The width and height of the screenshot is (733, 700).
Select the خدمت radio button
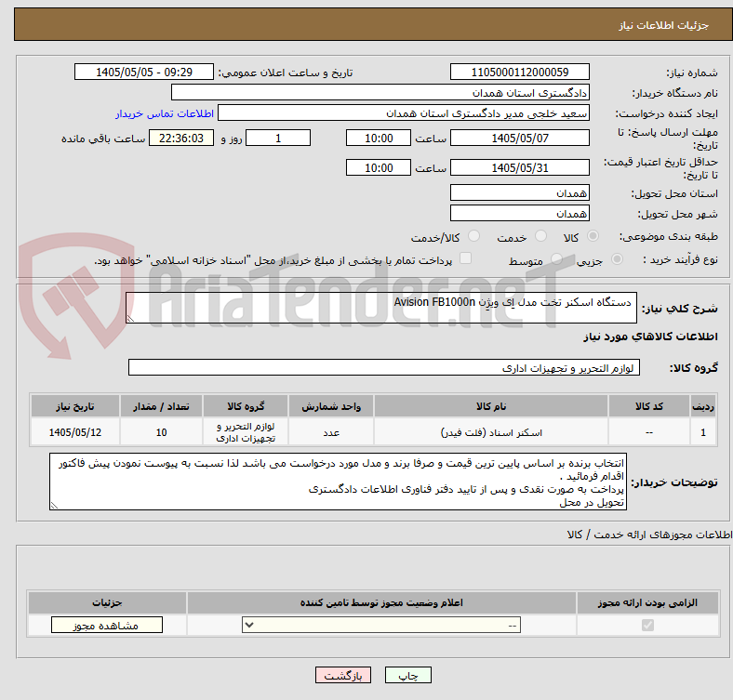(x=540, y=236)
